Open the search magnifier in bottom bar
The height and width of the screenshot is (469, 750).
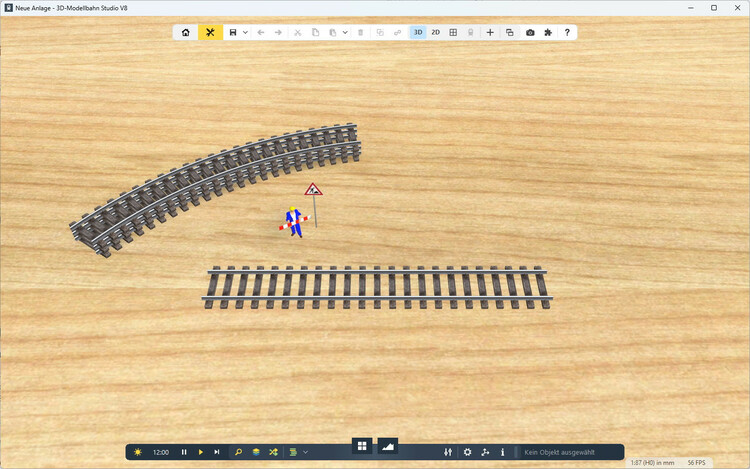point(238,452)
